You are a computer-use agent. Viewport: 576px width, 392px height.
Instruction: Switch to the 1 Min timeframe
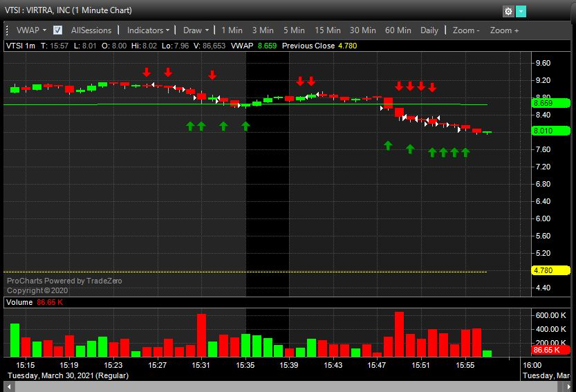232,30
